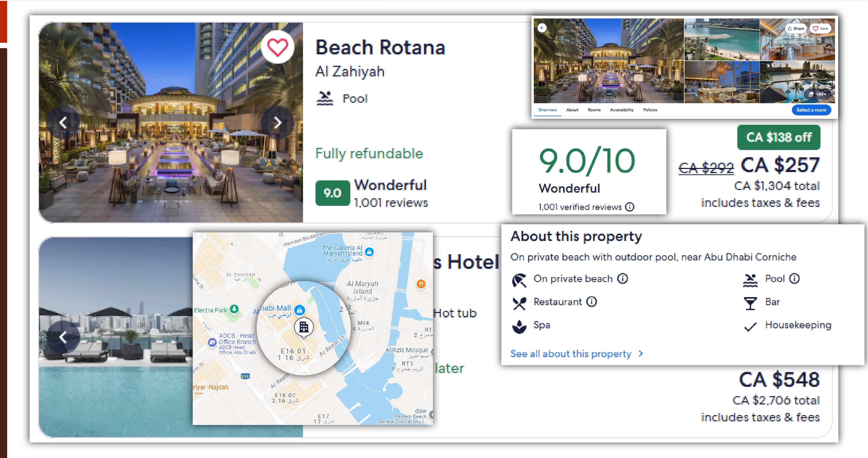Show previous Beach Rotana photo with left arrow
This screenshot has height=458, width=868.
click(x=63, y=123)
